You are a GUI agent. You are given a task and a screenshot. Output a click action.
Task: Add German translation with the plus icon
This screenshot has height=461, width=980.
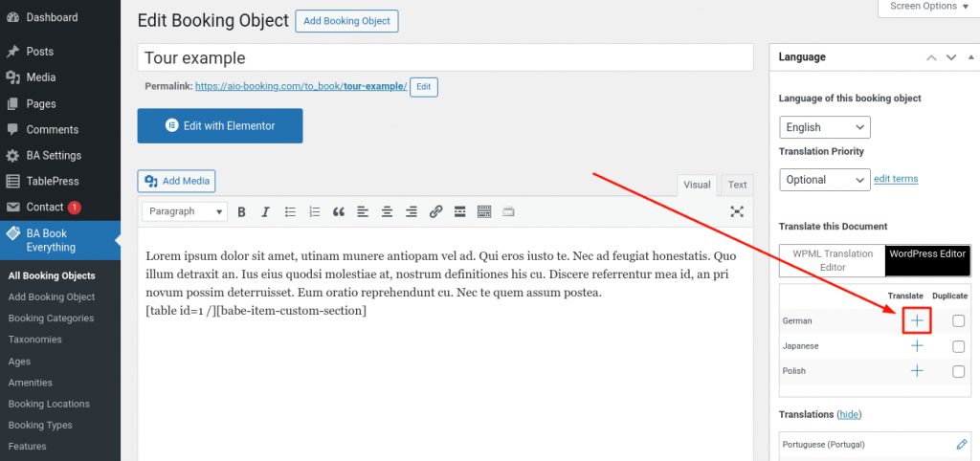coord(917,321)
